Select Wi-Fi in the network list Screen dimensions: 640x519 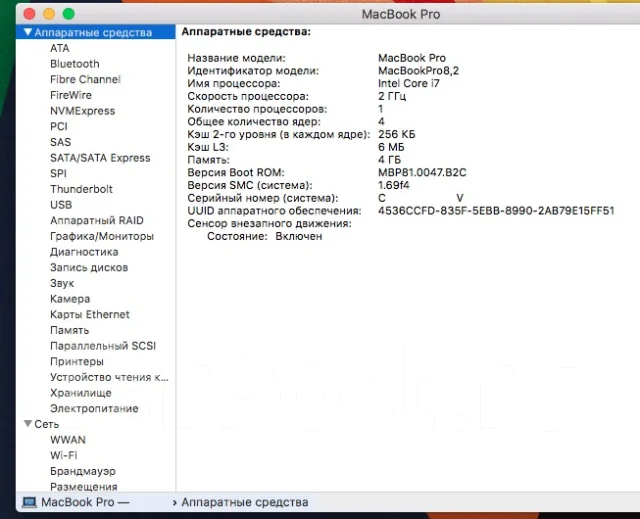tap(64, 455)
